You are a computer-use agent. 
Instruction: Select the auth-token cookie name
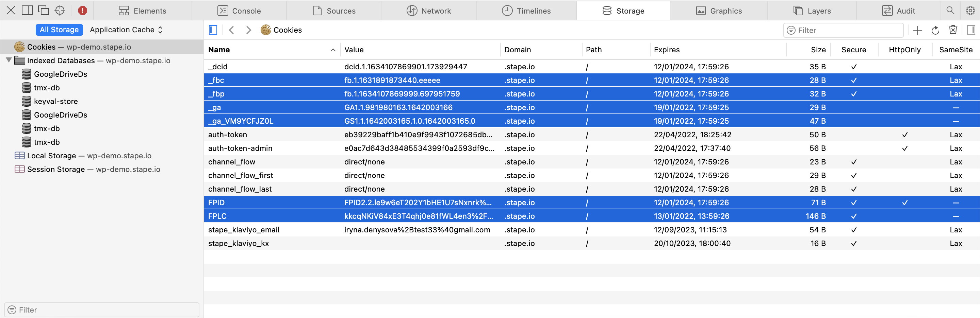(228, 135)
